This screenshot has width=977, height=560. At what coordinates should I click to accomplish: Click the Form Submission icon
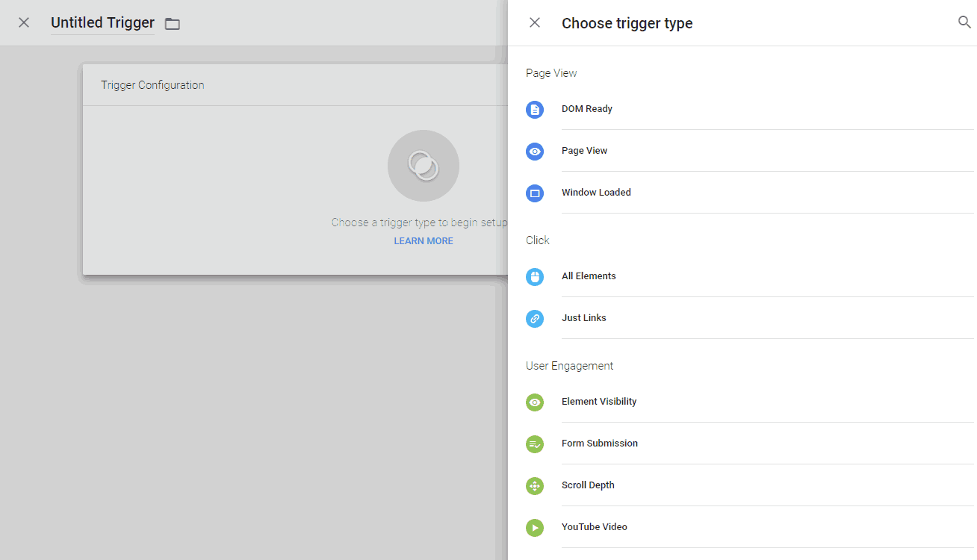click(535, 444)
